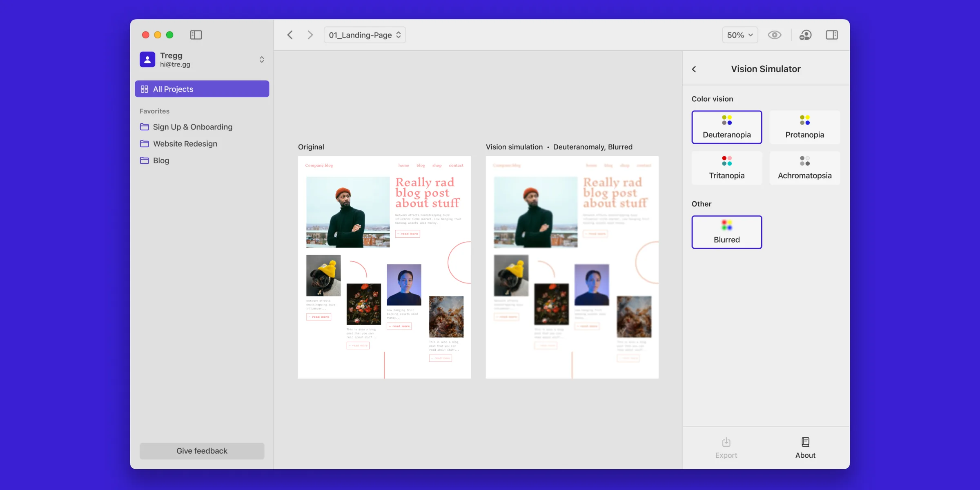Viewport: 980px width, 490px height.
Task: Open the 50% zoom dropdown
Action: (x=740, y=35)
